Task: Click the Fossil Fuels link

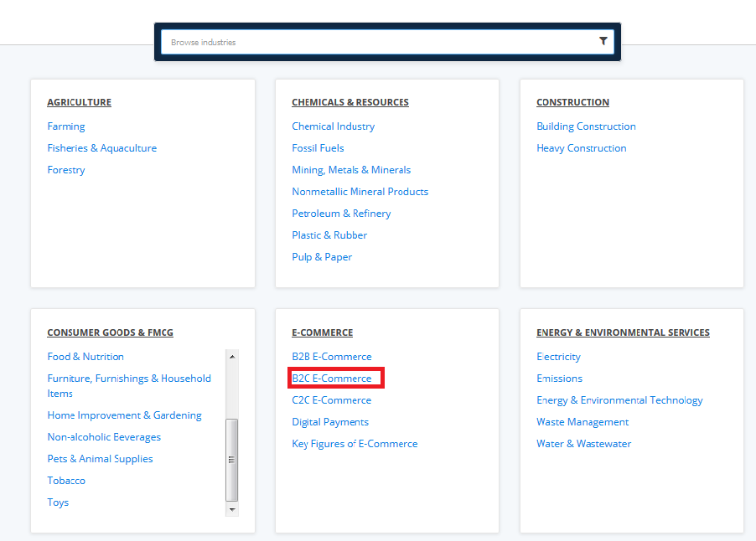Action: (318, 148)
